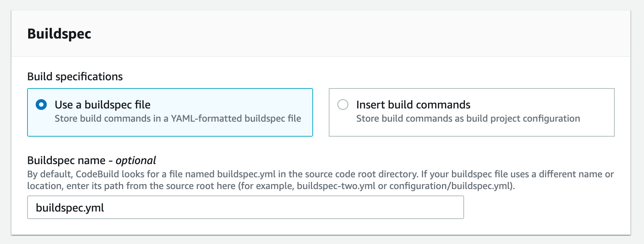Click 'Store build commands as build project configuration' text
The image size is (644, 244).
[468, 118]
